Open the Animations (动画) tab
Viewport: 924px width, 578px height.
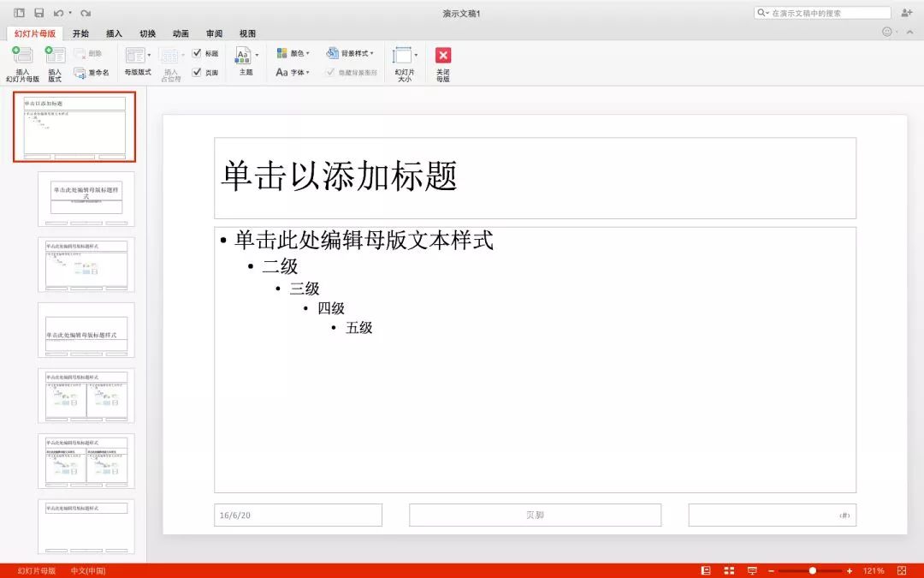(181, 33)
